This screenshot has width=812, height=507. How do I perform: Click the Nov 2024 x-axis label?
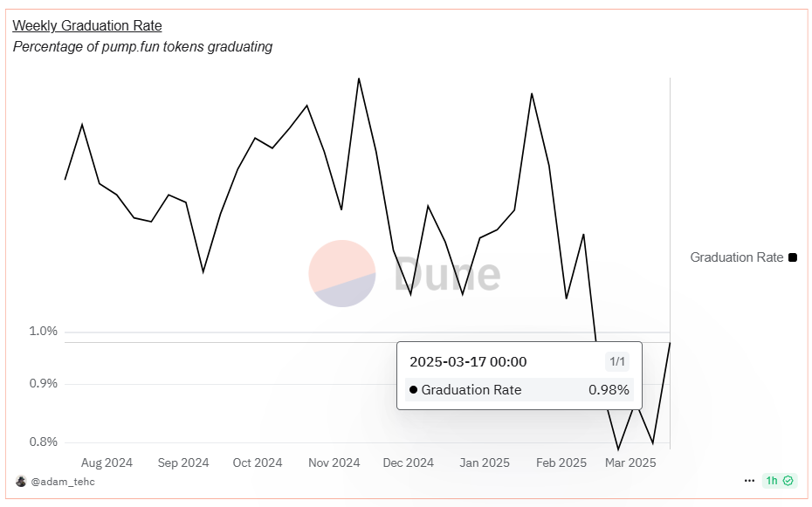334,462
